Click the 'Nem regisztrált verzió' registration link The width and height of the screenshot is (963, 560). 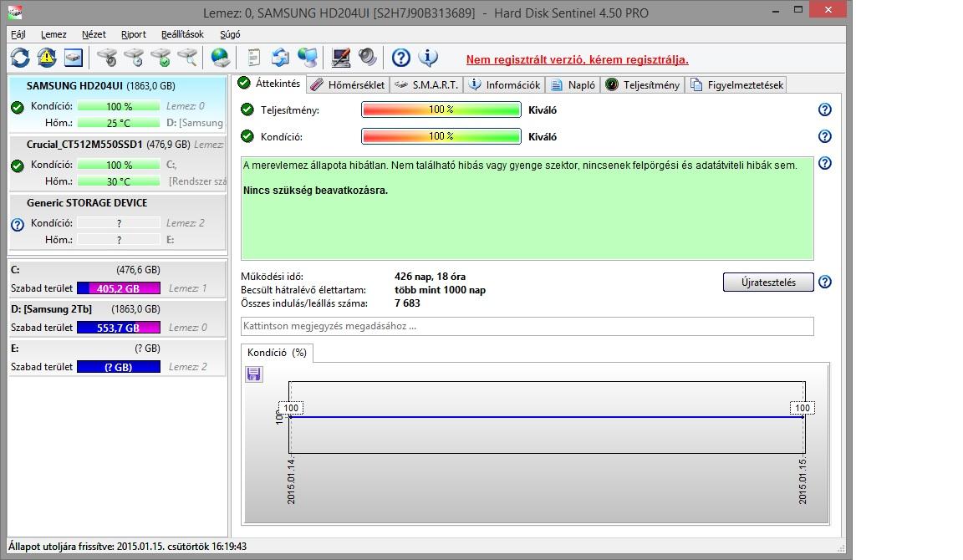tap(578, 59)
